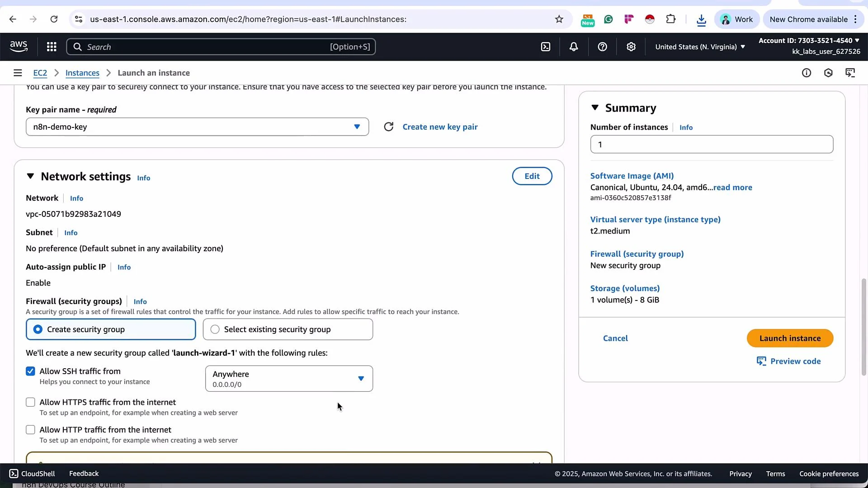Click the Launch instance button

tap(790, 338)
